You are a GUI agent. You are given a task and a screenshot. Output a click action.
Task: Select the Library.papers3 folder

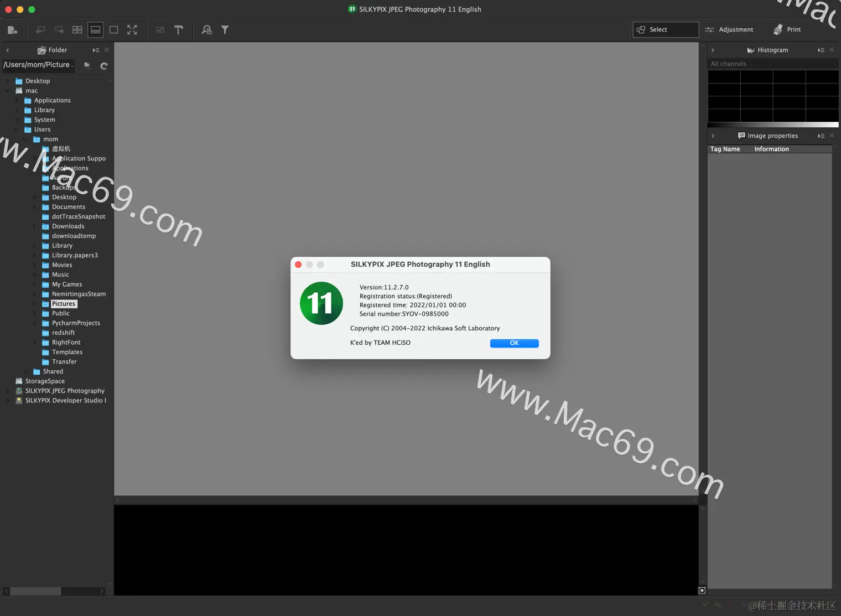(x=75, y=255)
